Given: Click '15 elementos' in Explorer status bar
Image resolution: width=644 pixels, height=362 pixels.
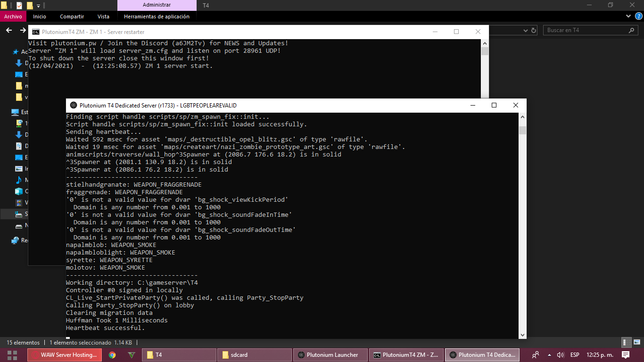Looking at the screenshot, I should pos(23,343).
